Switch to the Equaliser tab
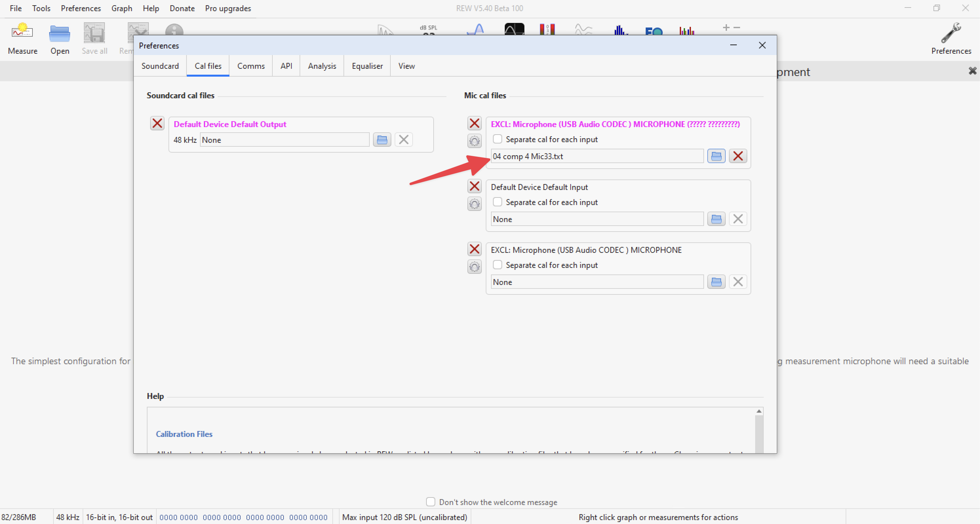This screenshot has height=524, width=980. coord(367,66)
